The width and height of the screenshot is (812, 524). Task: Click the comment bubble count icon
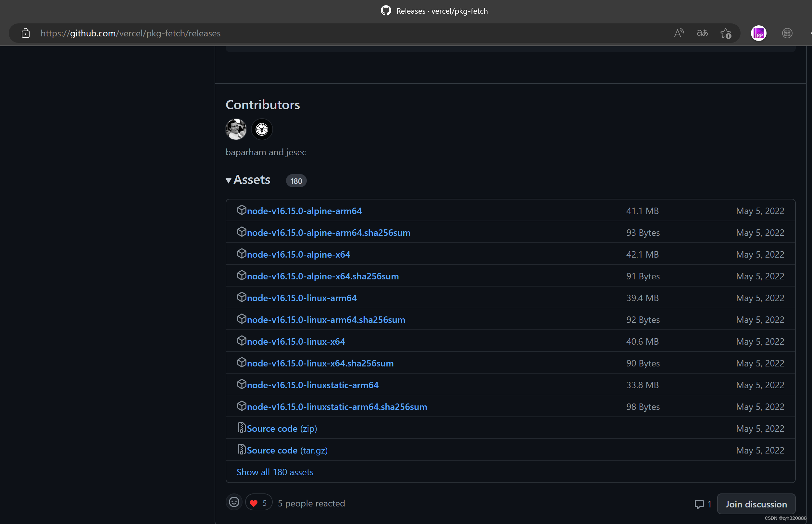pos(699,504)
